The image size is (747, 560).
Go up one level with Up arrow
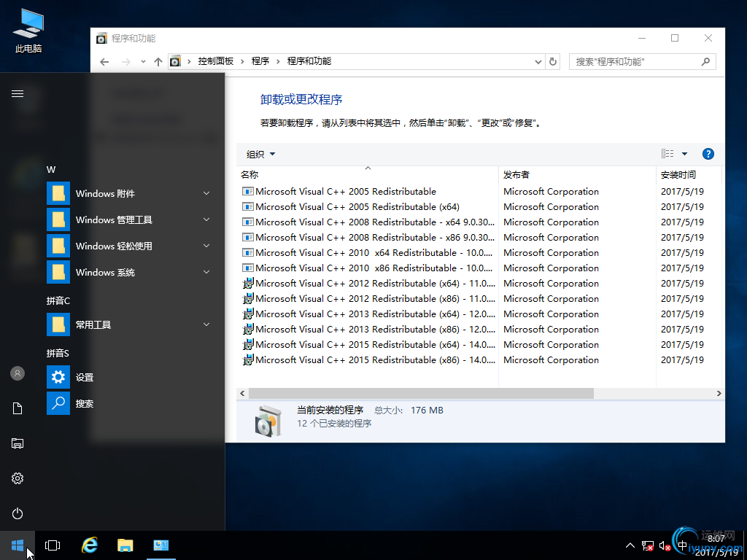coord(158,62)
